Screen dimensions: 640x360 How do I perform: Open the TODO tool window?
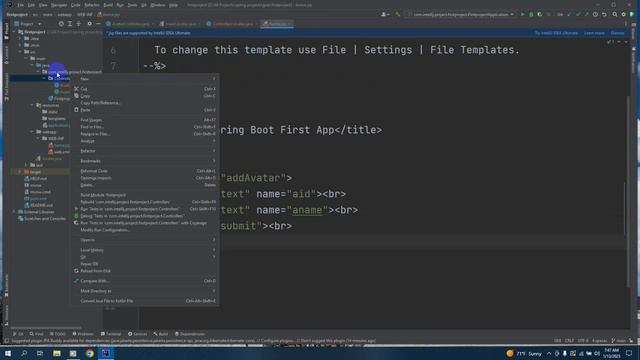pos(58,334)
